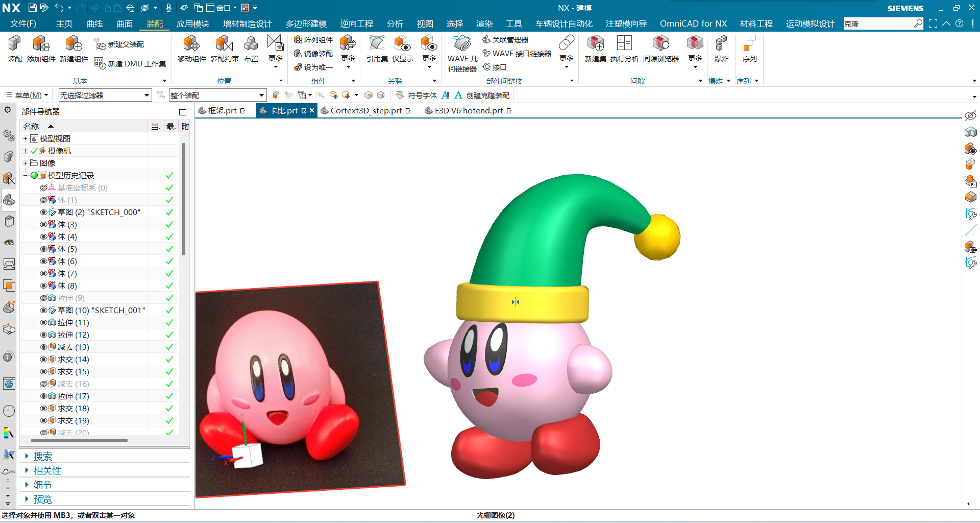Click the 新建父装配 new parent assembly button

(119, 45)
